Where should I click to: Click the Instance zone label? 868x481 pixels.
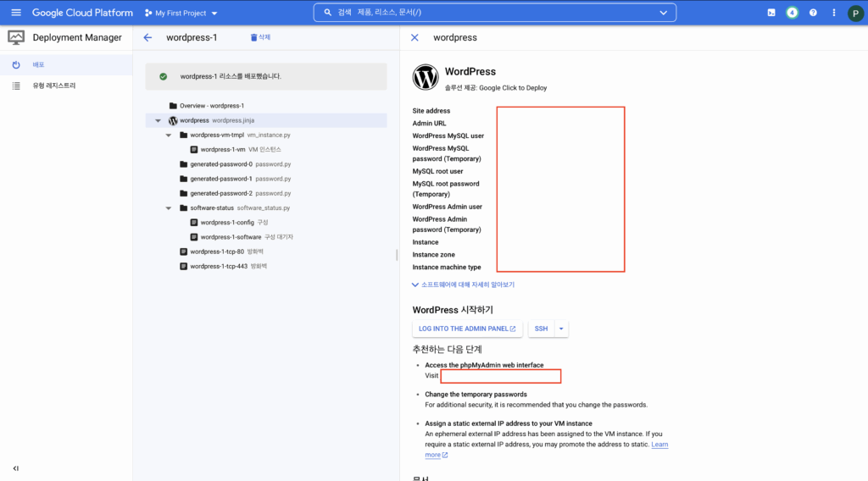pos(433,255)
